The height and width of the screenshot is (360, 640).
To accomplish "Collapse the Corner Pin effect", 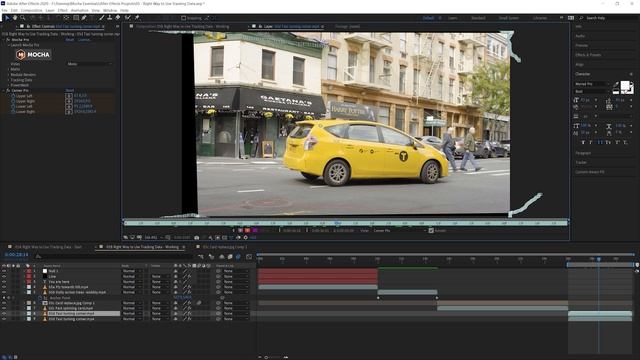I will click(x=4, y=91).
